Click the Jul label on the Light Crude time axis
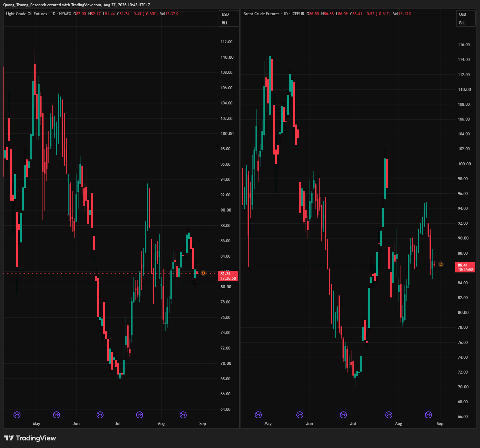Image resolution: width=480 pixels, height=448 pixels. pyautogui.click(x=118, y=424)
